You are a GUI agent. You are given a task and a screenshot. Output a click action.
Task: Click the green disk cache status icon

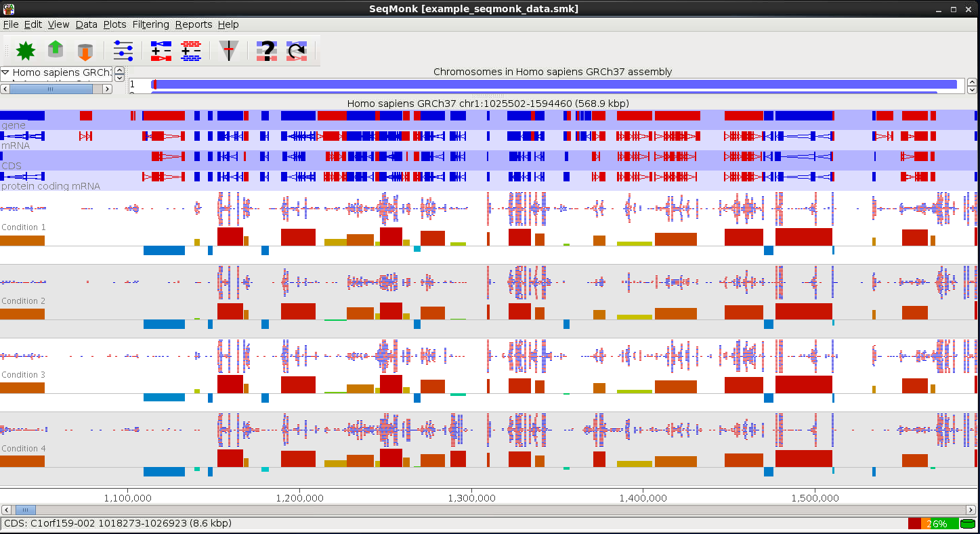tap(968, 523)
